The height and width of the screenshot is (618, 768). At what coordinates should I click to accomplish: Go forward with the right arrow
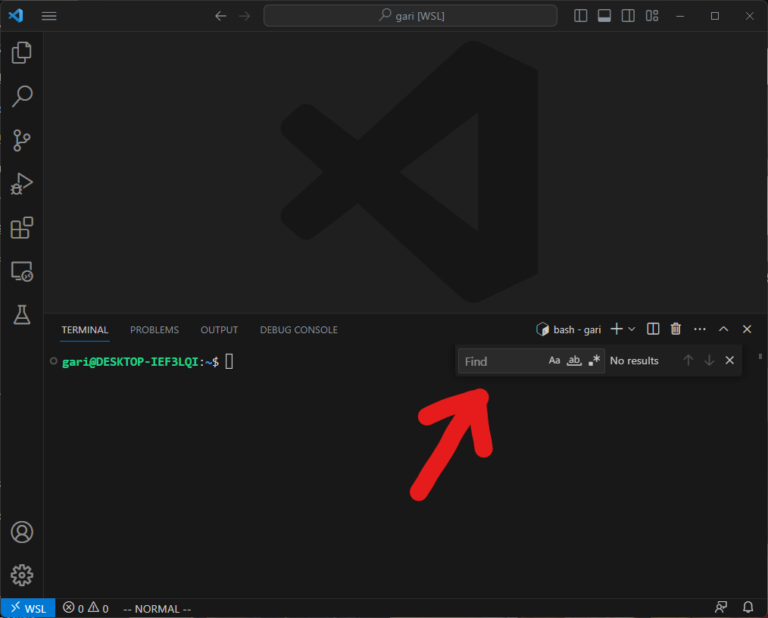pyautogui.click(x=244, y=16)
